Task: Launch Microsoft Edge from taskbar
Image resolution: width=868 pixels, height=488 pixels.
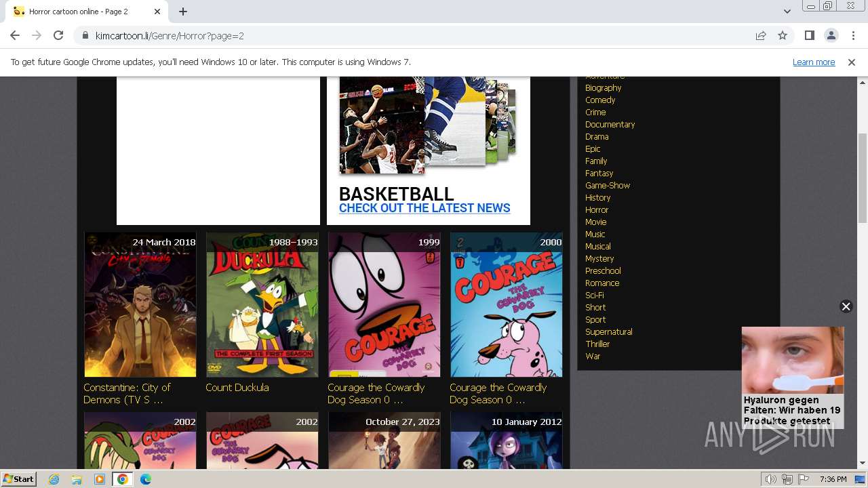Action: coord(145,479)
